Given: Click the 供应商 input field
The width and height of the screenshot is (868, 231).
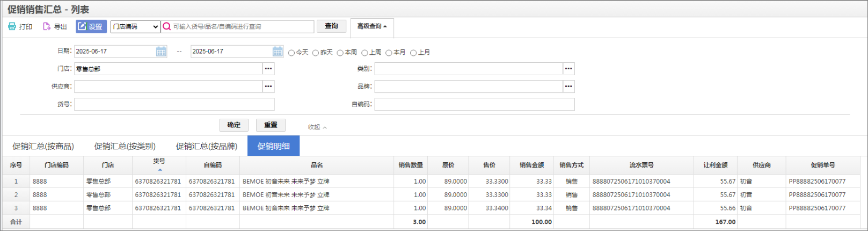Looking at the screenshot, I should (168, 86).
